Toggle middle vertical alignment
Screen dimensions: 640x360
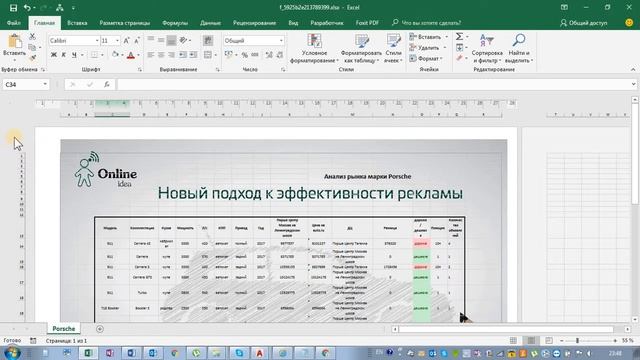point(161,40)
